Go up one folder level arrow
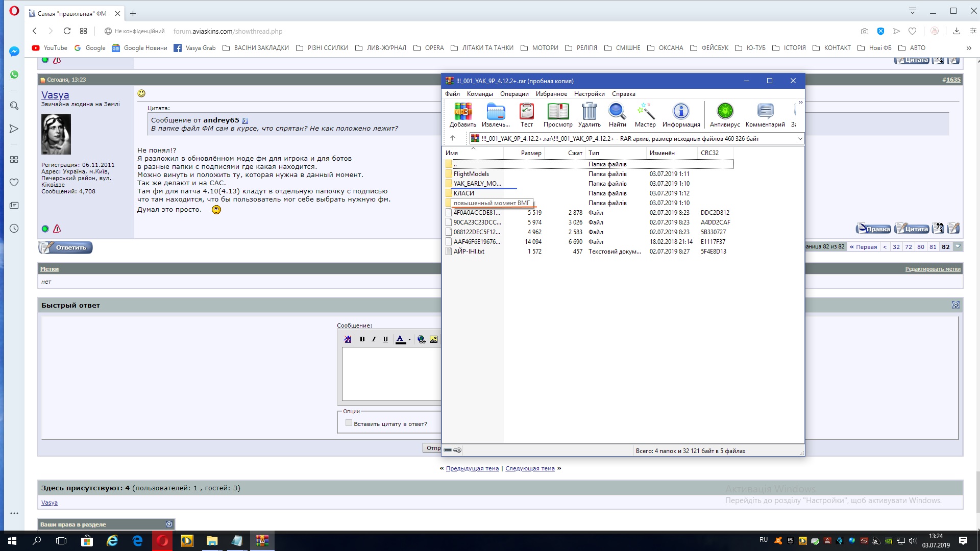Screen dimensions: 980x551 (x=452, y=138)
